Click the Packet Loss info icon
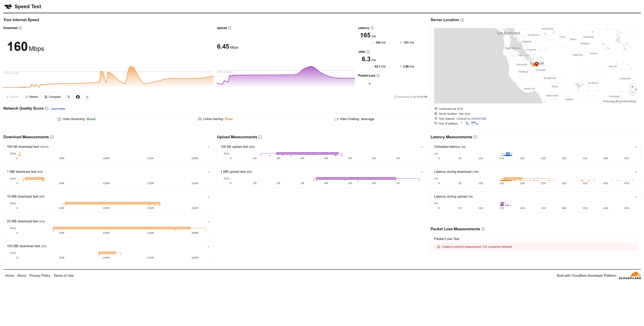The height and width of the screenshot is (326, 644). click(x=378, y=76)
